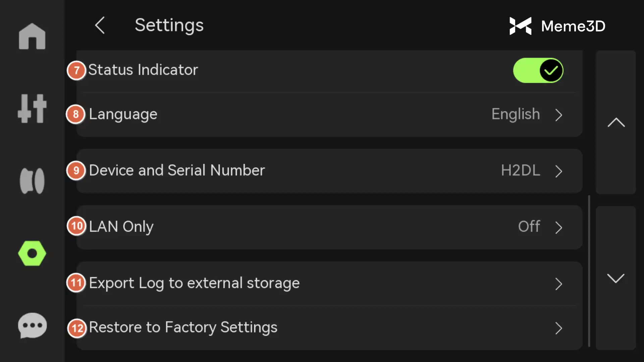This screenshot has height=362, width=644.
Task: Open the filament sidebar icon
Action: click(32, 181)
